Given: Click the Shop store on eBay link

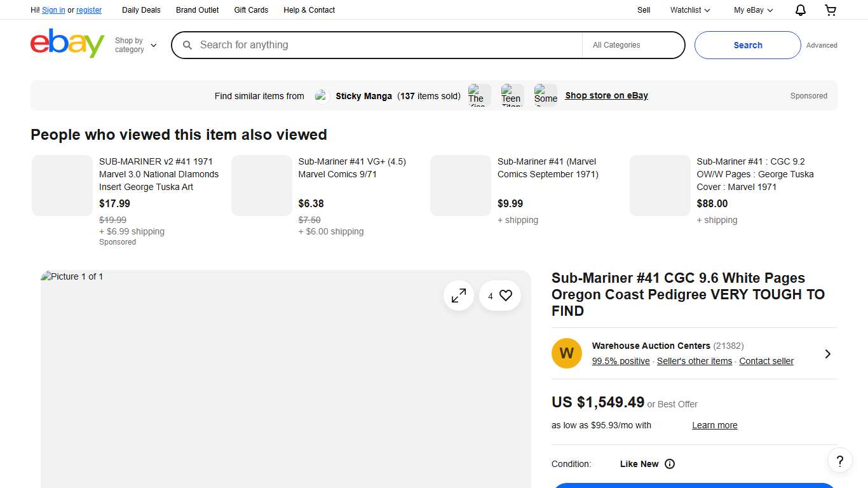Looking at the screenshot, I should 606,95.
